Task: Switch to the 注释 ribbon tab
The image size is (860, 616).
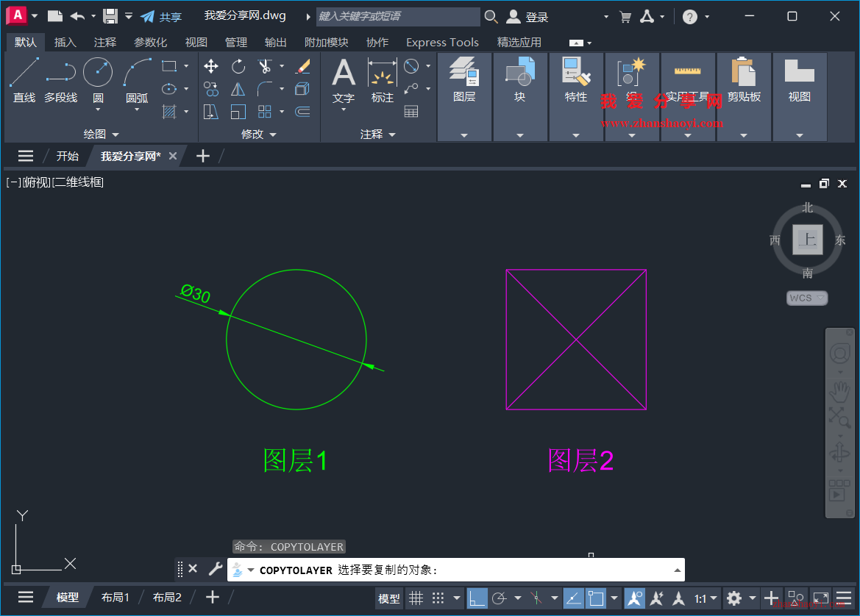Action: (105, 42)
